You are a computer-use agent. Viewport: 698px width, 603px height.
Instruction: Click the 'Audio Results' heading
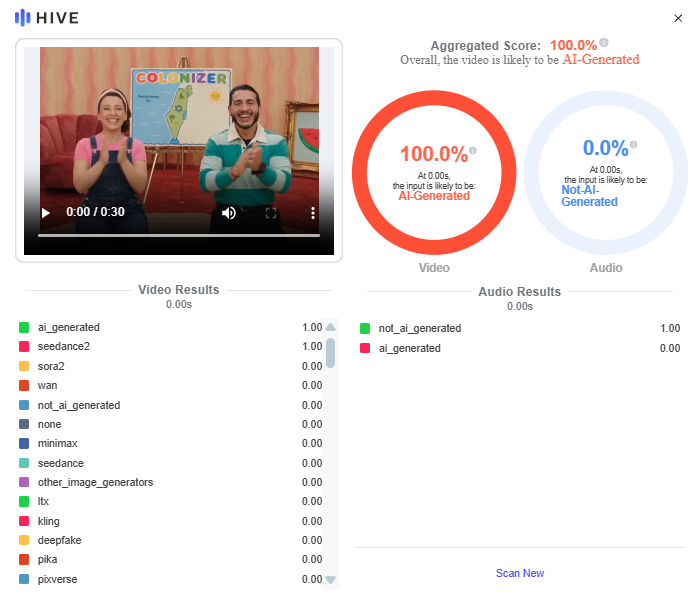[519, 292]
